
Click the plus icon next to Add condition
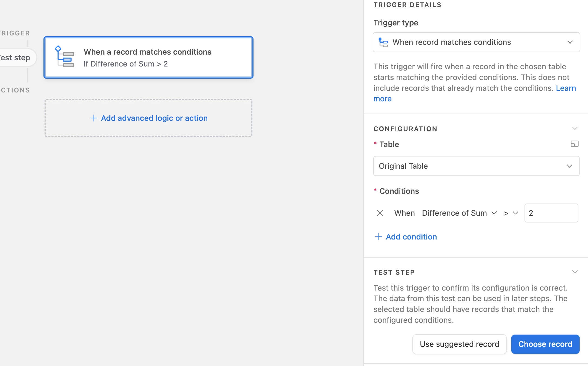379,237
